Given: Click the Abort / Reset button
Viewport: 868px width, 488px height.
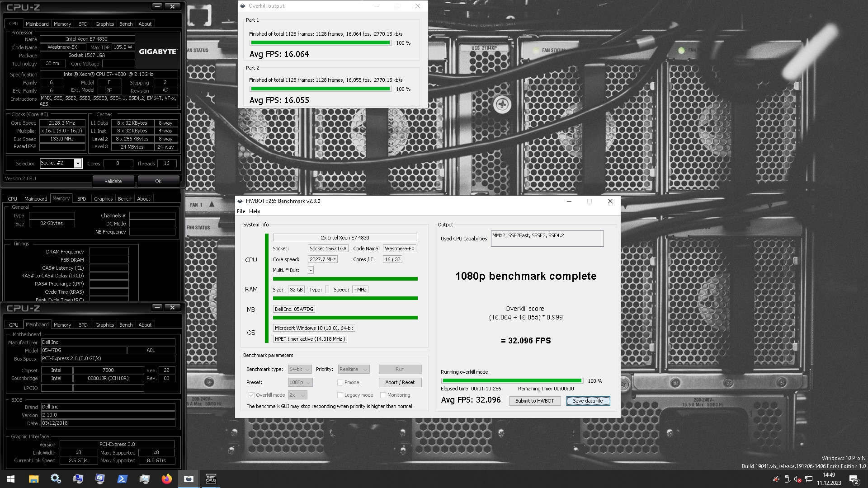Looking at the screenshot, I should (400, 382).
